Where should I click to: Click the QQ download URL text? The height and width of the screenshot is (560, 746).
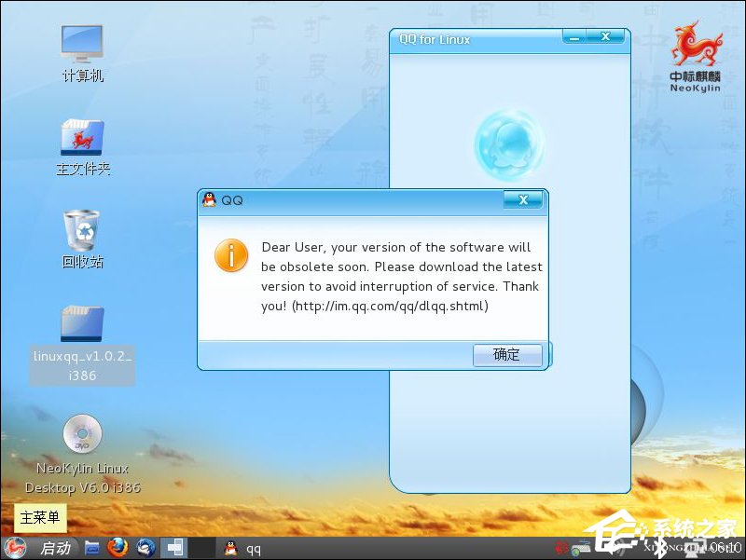click(x=390, y=306)
